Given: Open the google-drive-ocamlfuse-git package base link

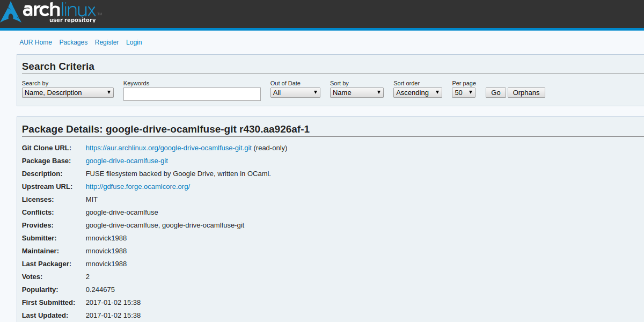Looking at the screenshot, I should click(x=127, y=161).
